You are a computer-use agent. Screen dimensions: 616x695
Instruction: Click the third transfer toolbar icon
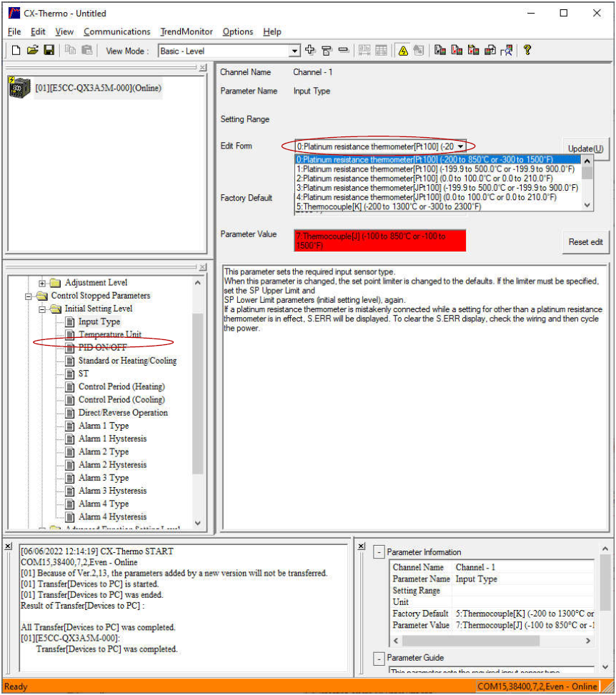tap(473, 51)
